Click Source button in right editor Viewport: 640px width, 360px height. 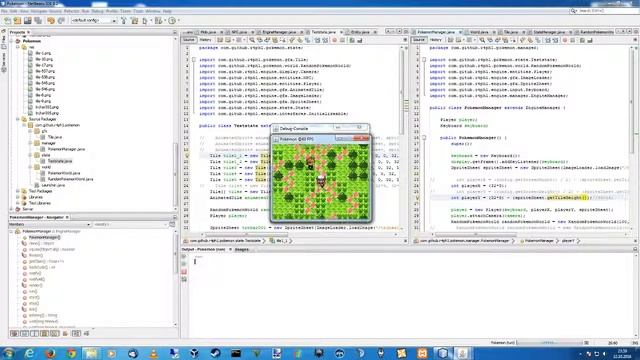coord(419,40)
